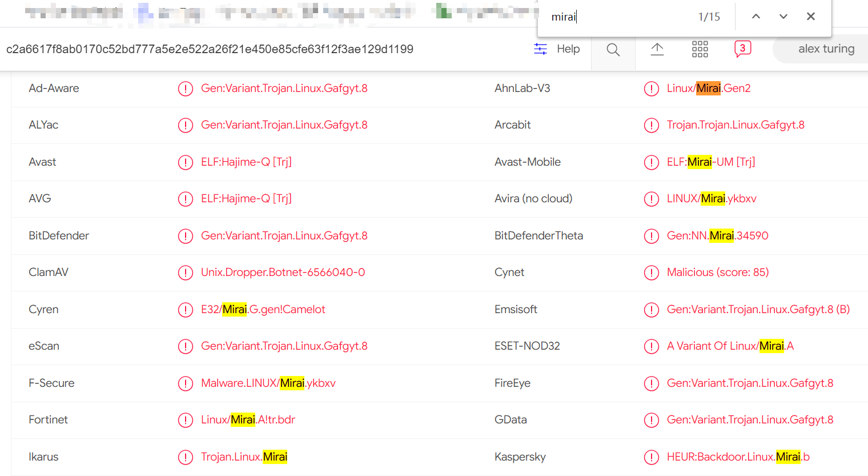This screenshot has height=476, width=868.
Task: Click the Fortinet vendor name
Action: [48, 420]
